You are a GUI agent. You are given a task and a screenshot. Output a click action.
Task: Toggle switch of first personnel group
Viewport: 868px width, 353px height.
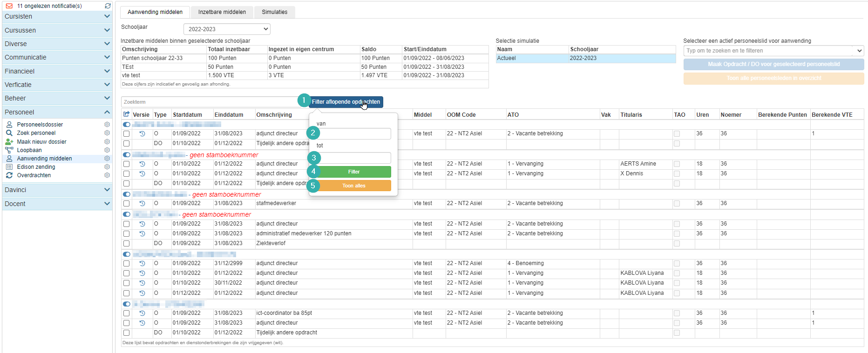point(127,125)
